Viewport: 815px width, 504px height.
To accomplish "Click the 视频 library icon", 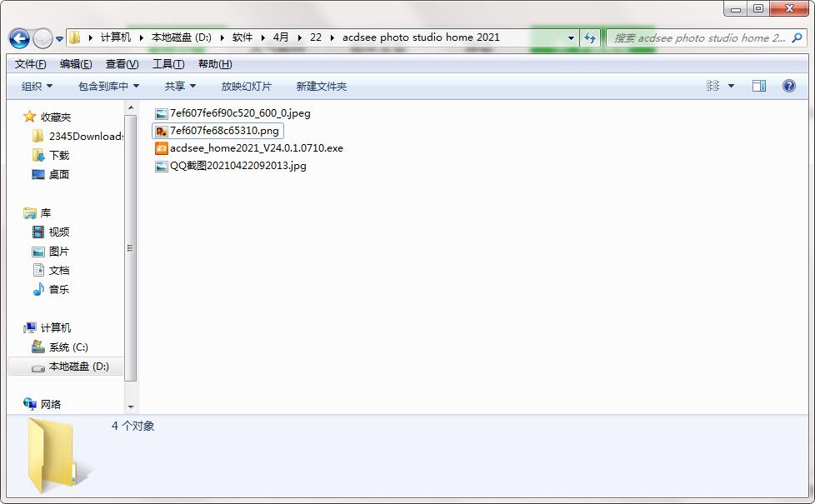I will tap(38, 232).
